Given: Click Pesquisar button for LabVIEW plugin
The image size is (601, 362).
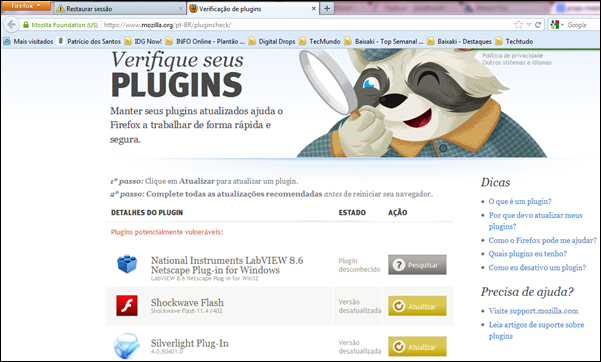Looking at the screenshot, I should tap(417, 265).
